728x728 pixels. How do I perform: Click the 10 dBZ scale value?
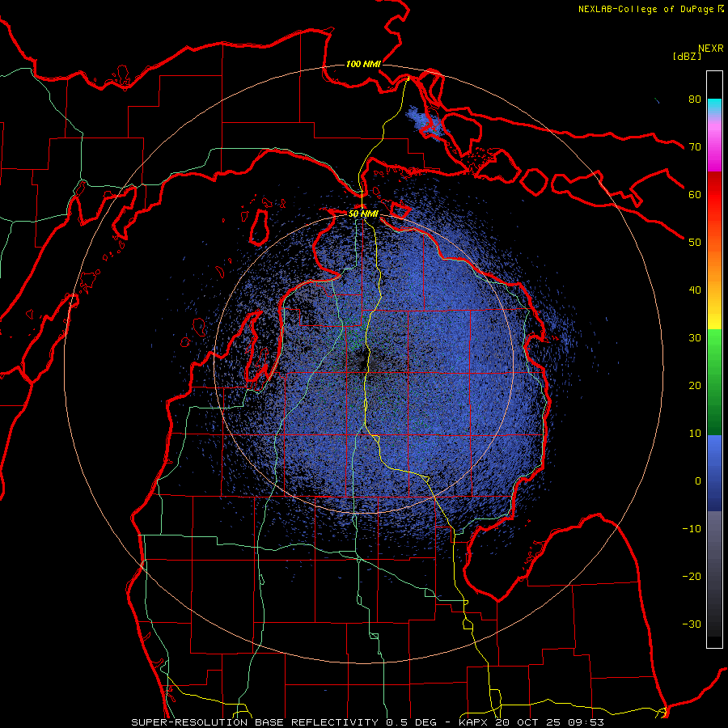[695, 434]
